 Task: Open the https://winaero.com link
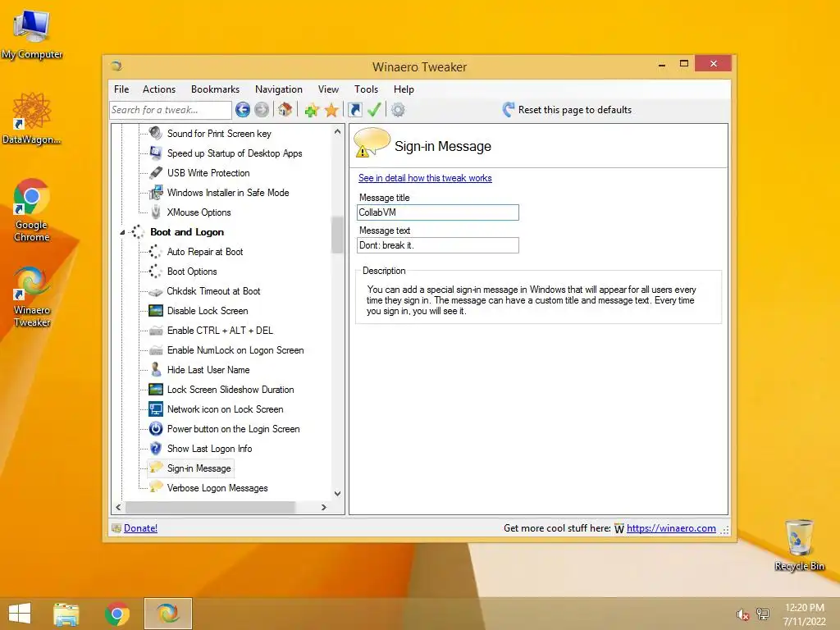(x=671, y=528)
